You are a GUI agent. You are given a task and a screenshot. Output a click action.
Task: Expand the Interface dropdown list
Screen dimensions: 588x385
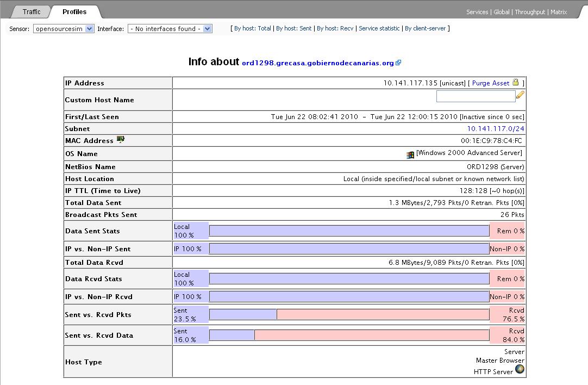[x=170, y=29]
